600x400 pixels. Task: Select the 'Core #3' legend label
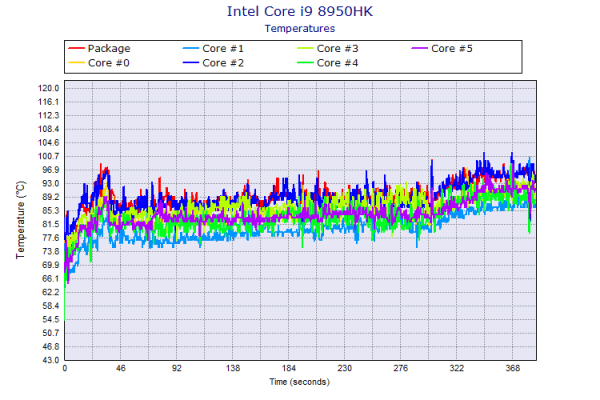pyautogui.click(x=338, y=49)
